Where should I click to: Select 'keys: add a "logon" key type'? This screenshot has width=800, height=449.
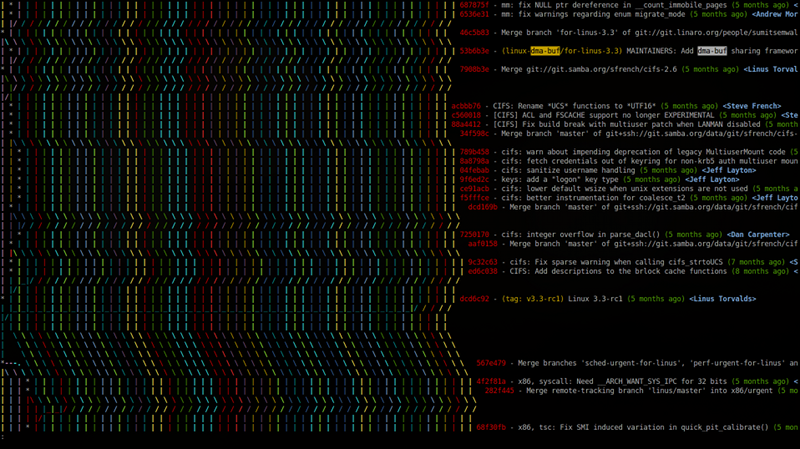tap(560, 180)
